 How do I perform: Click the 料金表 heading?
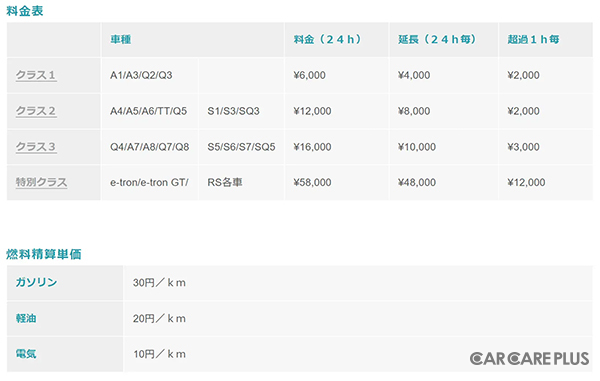click(25, 11)
